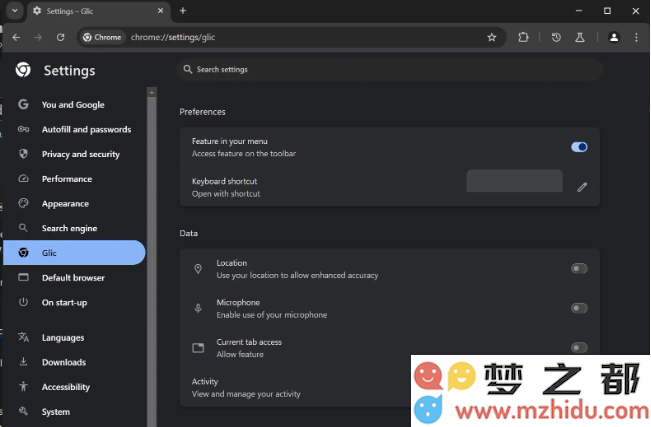Click the shield icon for Privacy
Screen dimensions: 651x427
23,154
